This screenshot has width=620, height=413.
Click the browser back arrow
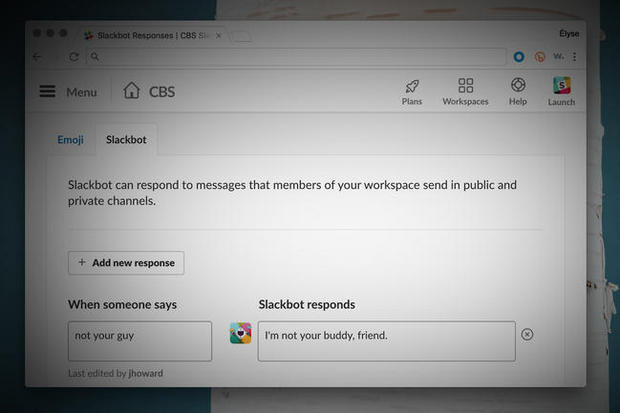37,57
